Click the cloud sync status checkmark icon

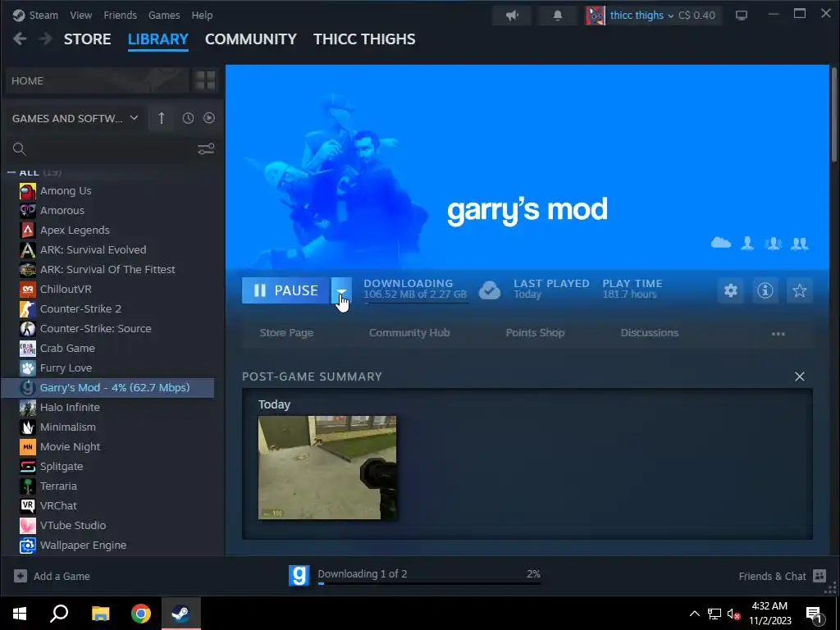coord(490,290)
